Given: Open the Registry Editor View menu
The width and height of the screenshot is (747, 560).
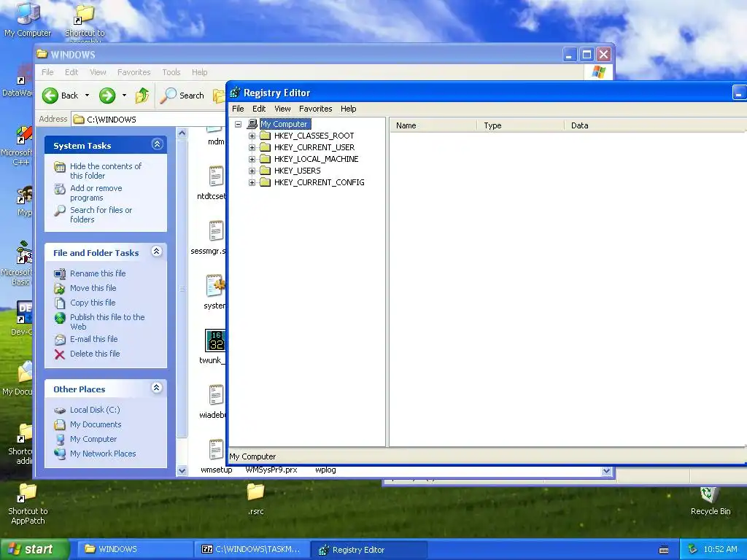Looking at the screenshot, I should 282,109.
